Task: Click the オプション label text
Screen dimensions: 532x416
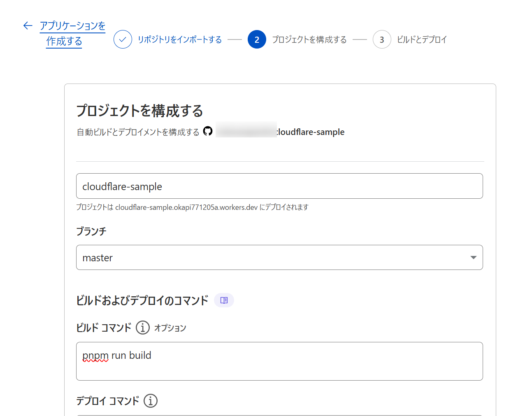Action: tap(170, 328)
